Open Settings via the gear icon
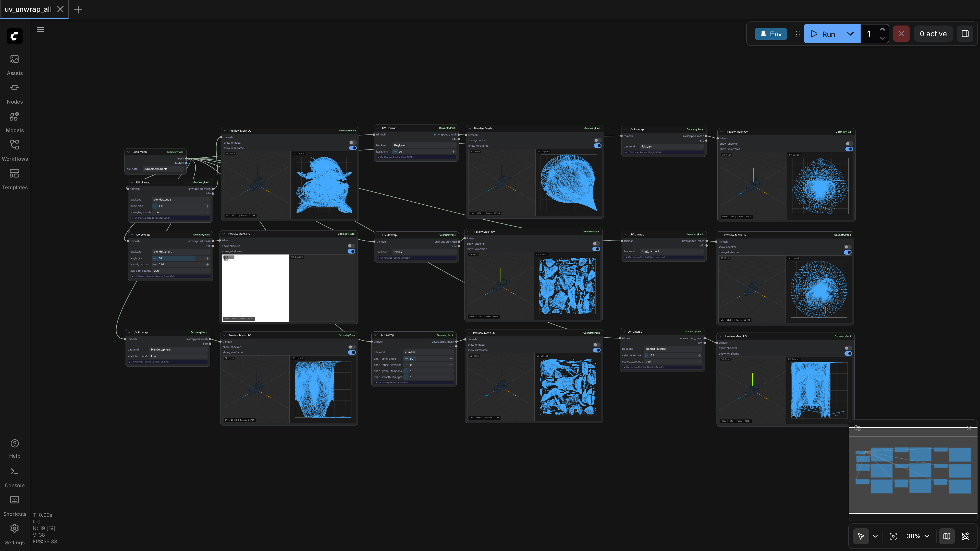The image size is (980, 551). click(x=15, y=534)
